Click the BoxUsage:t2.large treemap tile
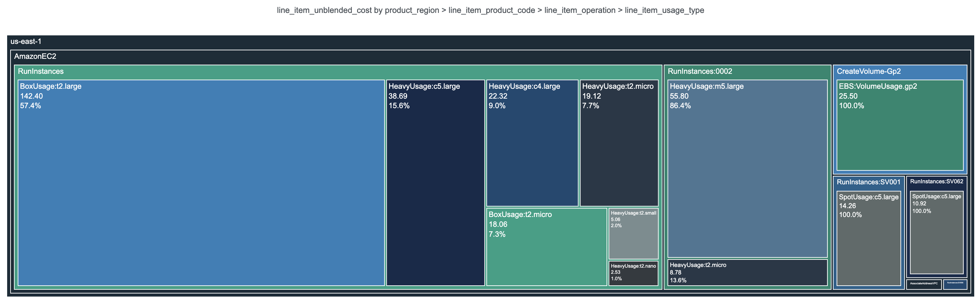980x302 pixels. pyautogui.click(x=201, y=183)
